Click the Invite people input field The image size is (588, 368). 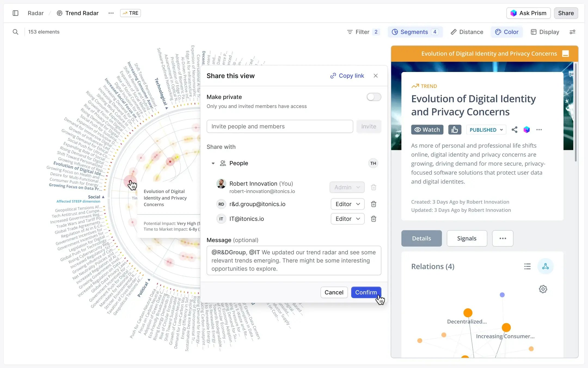280,126
